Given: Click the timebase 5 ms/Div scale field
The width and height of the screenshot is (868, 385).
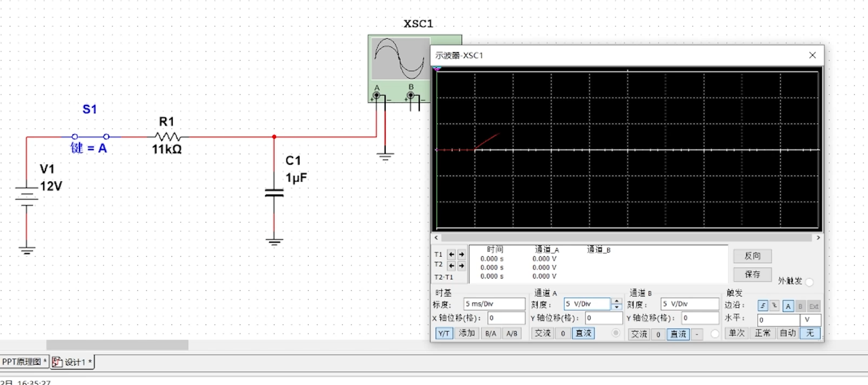Looking at the screenshot, I should [x=494, y=304].
